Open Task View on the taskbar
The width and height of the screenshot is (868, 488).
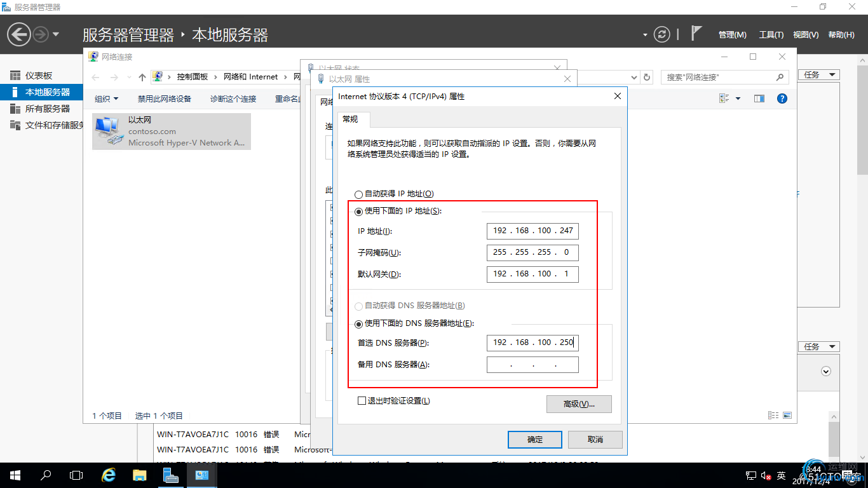(x=76, y=475)
